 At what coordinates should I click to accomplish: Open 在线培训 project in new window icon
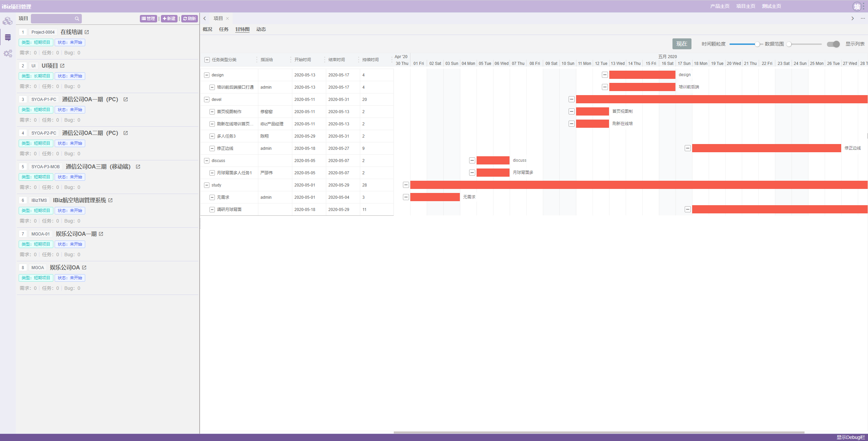tap(87, 32)
